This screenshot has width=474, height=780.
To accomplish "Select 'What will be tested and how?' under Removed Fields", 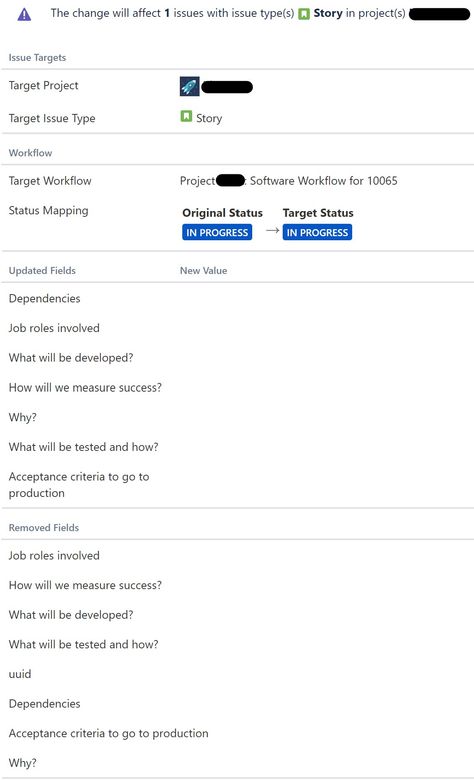I will (x=83, y=645).
